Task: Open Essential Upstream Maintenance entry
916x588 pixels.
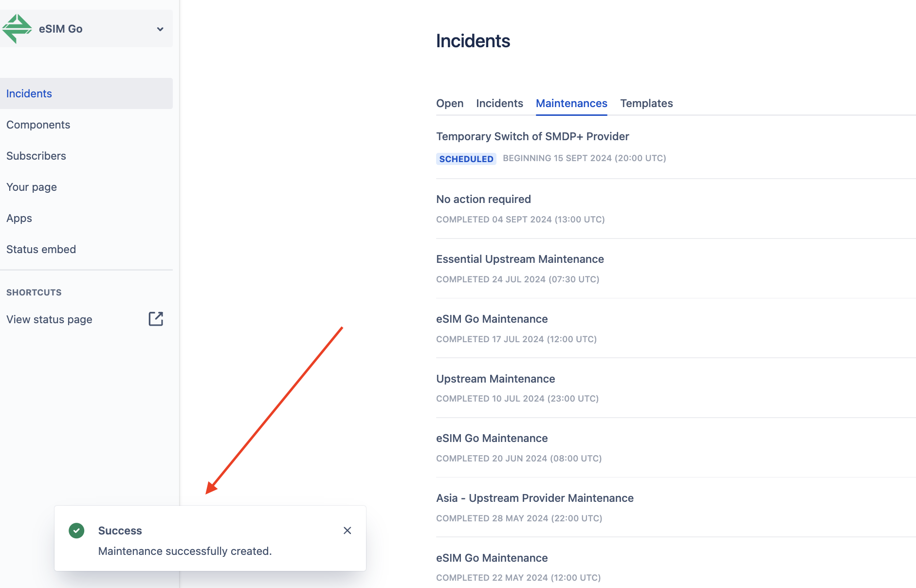Action: click(x=520, y=259)
